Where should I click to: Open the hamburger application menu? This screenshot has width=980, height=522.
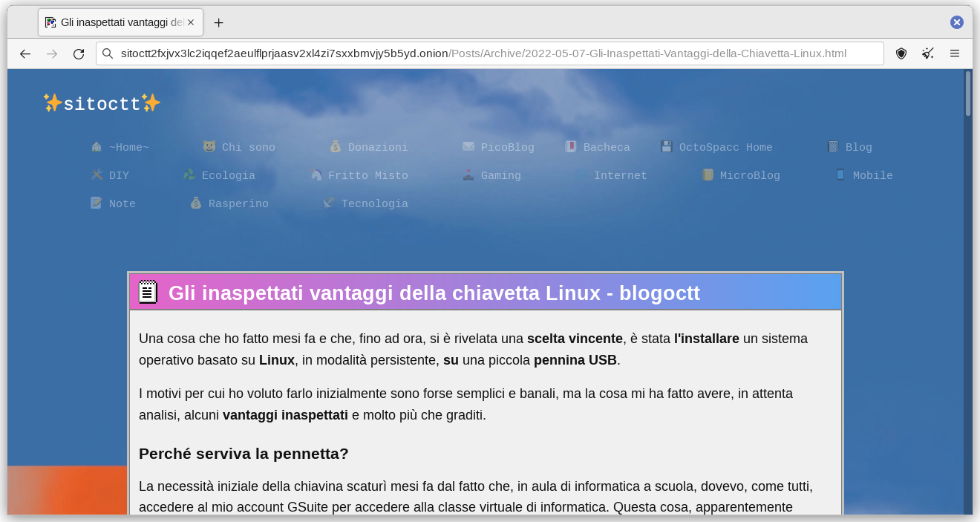click(x=955, y=53)
